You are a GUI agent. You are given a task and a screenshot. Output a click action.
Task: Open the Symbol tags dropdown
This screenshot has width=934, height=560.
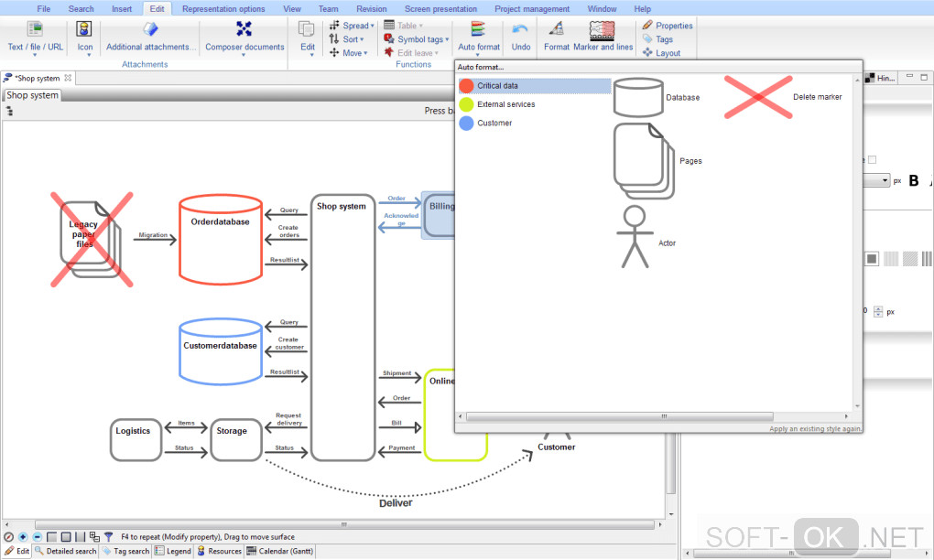[x=417, y=39]
